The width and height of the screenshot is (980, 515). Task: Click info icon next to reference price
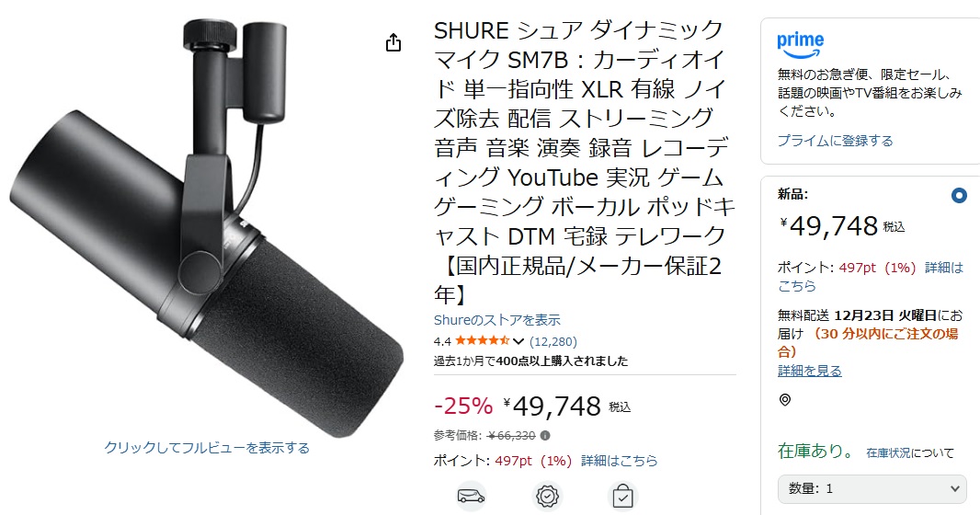click(x=545, y=436)
